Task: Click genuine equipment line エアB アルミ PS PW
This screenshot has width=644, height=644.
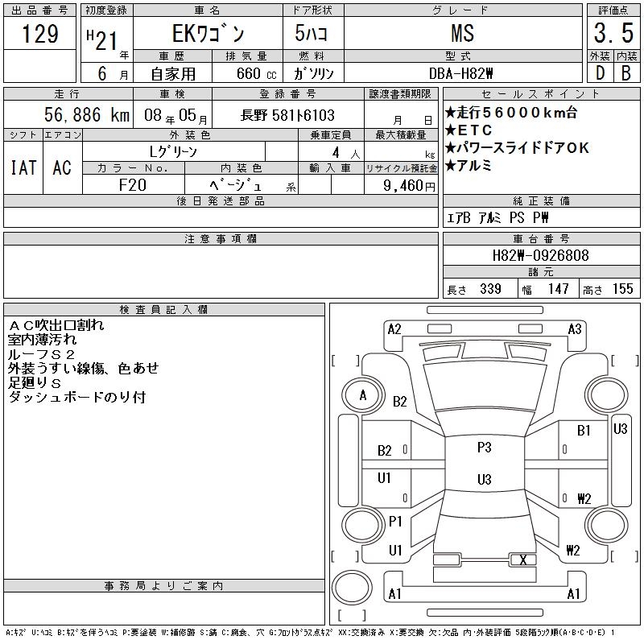Action: [497, 217]
